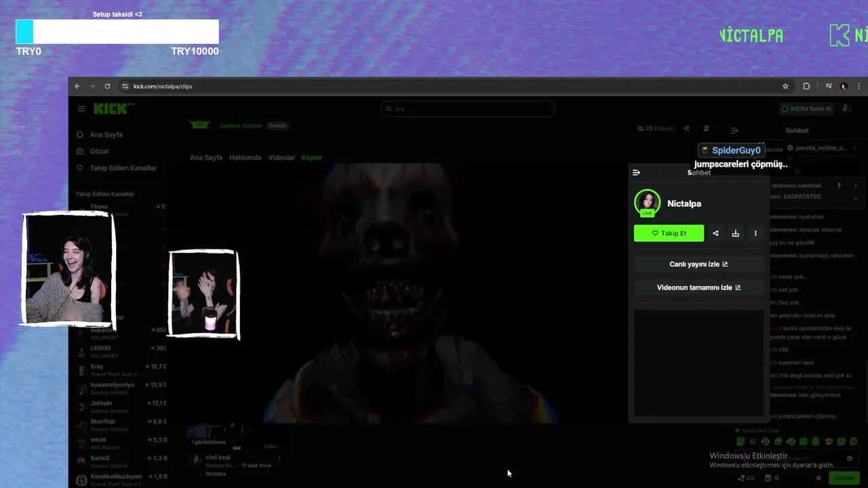Reload the kick.com page
Viewport: 868px width, 488px height.
click(x=107, y=86)
